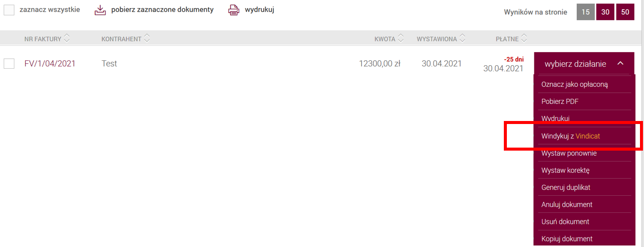This screenshot has width=644, height=247.
Task: Collapse the wybierz działanie dropdown
Action: pyautogui.click(x=584, y=64)
